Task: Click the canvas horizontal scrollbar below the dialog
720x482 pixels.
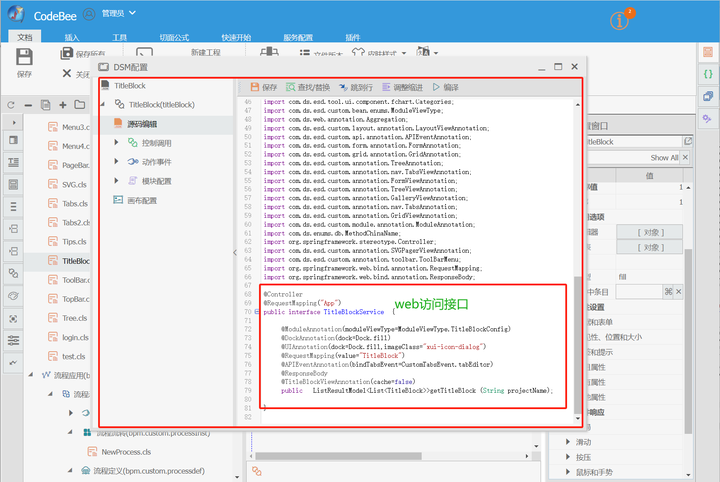Action: point(338,456)
